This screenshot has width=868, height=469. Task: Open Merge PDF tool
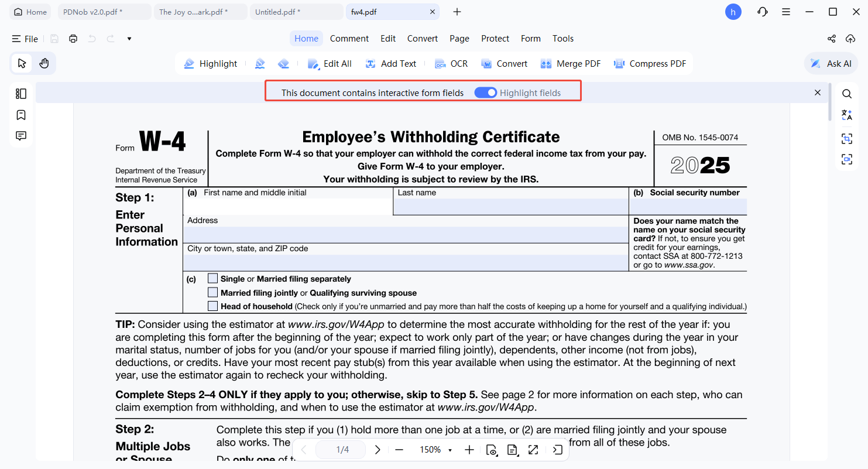tap(570, 63)
